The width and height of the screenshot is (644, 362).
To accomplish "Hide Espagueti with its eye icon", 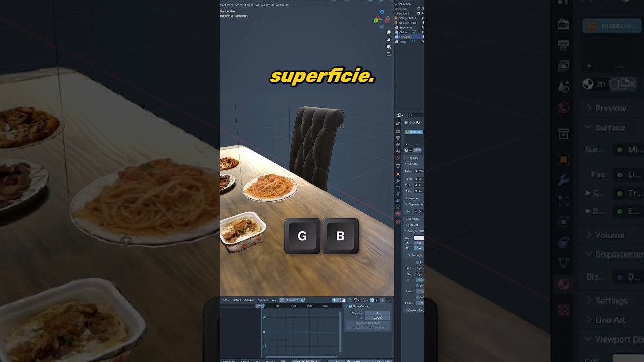I will pyautogui.click(x=423, y=37).
